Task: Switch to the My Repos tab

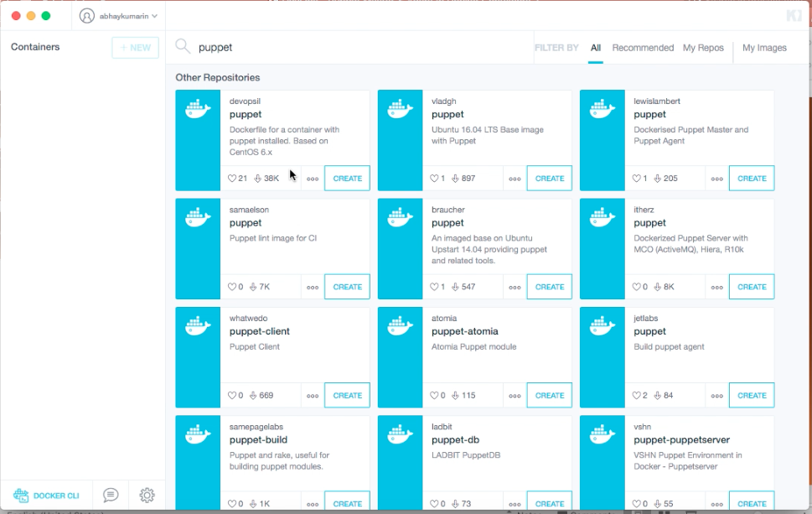Action: pos(703,48)
